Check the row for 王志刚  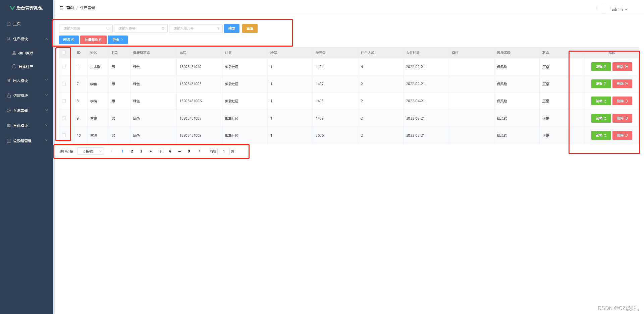coord(64,67)
